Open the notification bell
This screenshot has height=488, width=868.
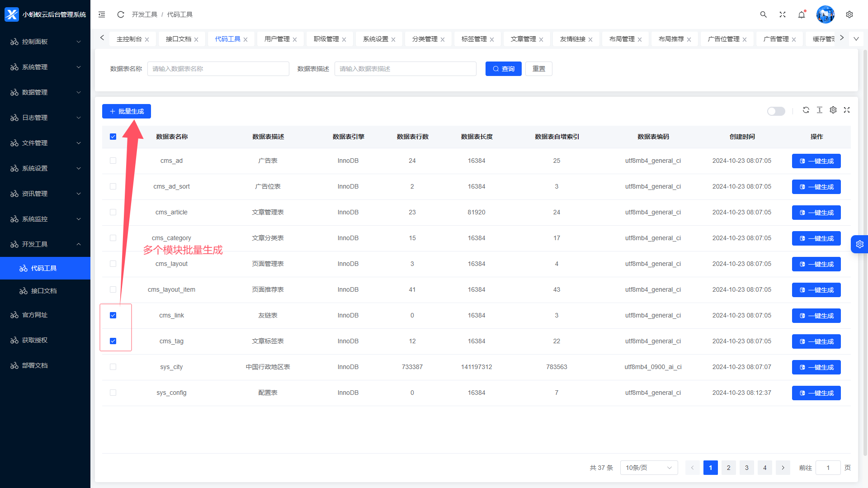802,14
